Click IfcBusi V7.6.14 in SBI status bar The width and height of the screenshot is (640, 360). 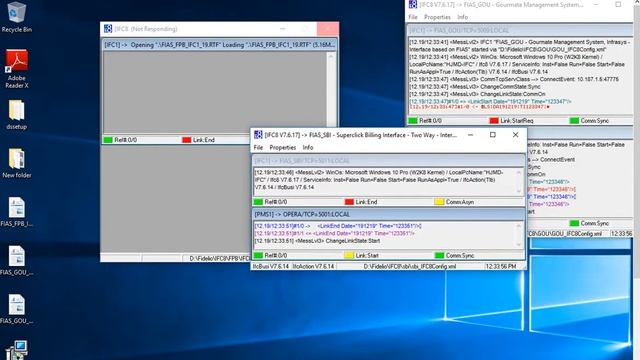point(271,266)
